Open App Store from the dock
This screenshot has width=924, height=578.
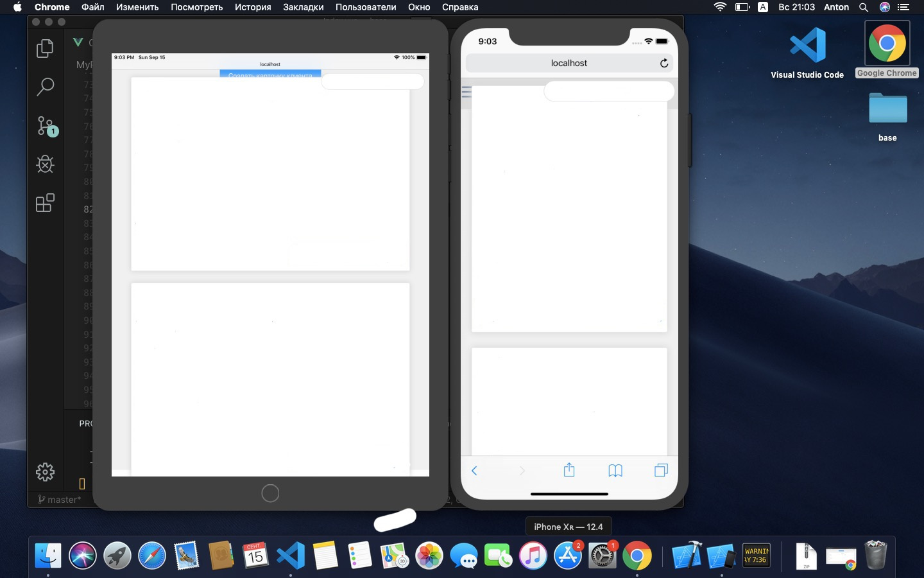pos(568,556)
